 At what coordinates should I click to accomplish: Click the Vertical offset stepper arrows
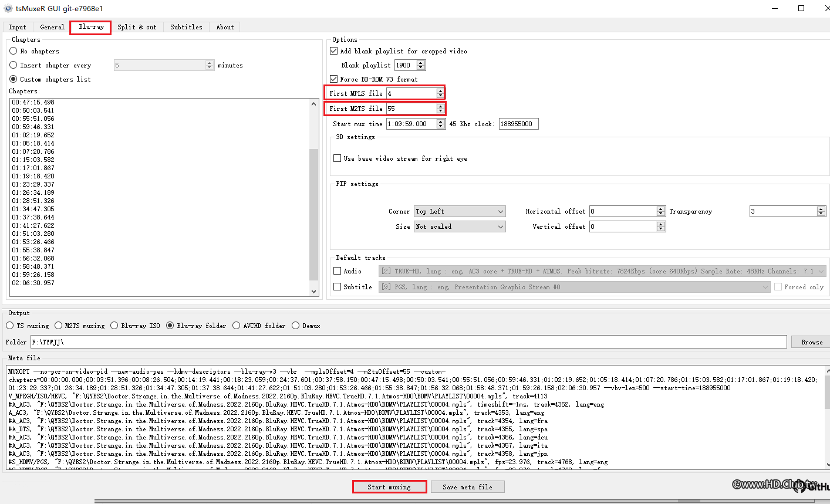click(661, 226)
